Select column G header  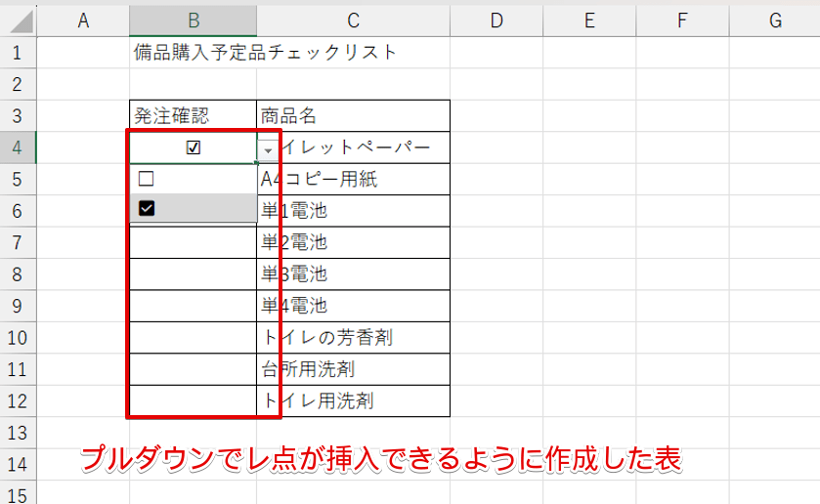point(775,21)
